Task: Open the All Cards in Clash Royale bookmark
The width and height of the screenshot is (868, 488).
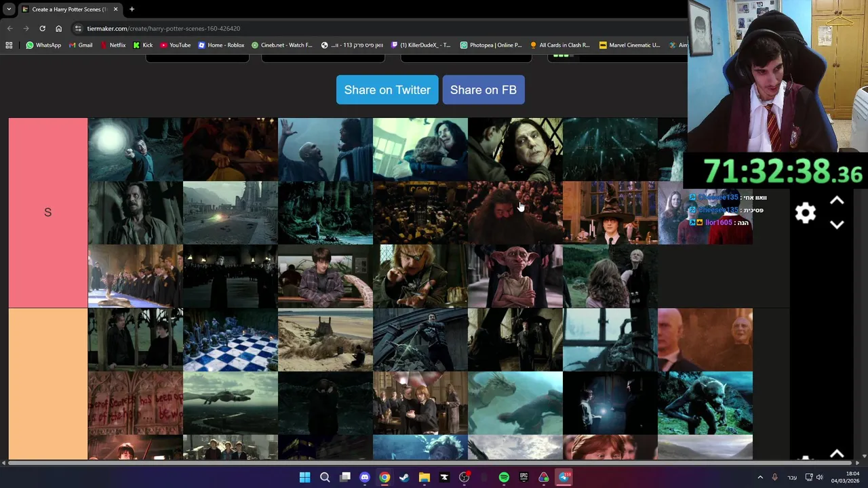Action: [560, 45]
